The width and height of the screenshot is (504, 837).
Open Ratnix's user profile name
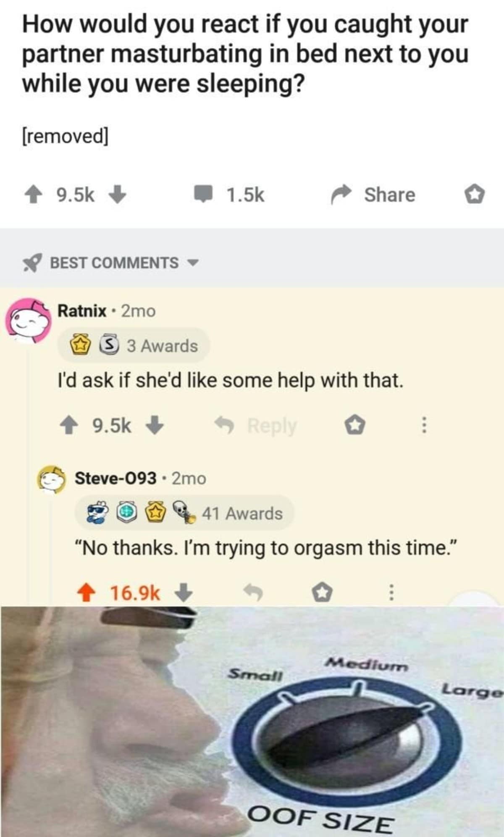tap(82, 311)
